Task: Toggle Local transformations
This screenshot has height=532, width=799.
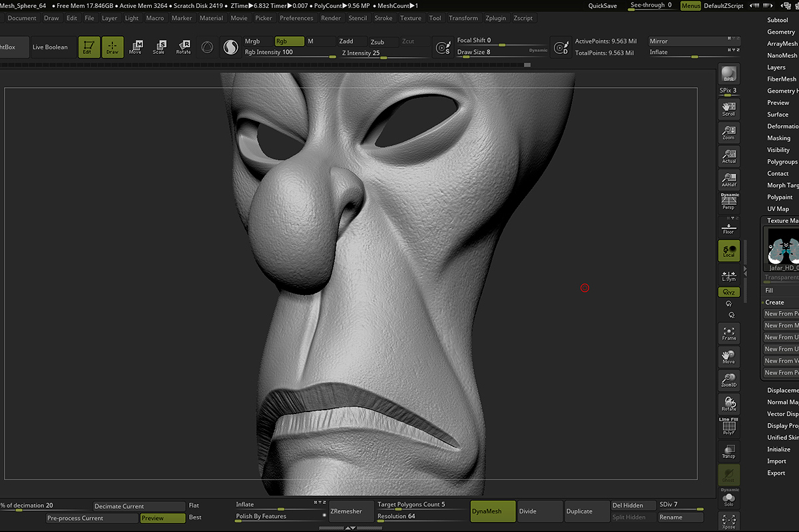Action: click(x=728, y=250)
